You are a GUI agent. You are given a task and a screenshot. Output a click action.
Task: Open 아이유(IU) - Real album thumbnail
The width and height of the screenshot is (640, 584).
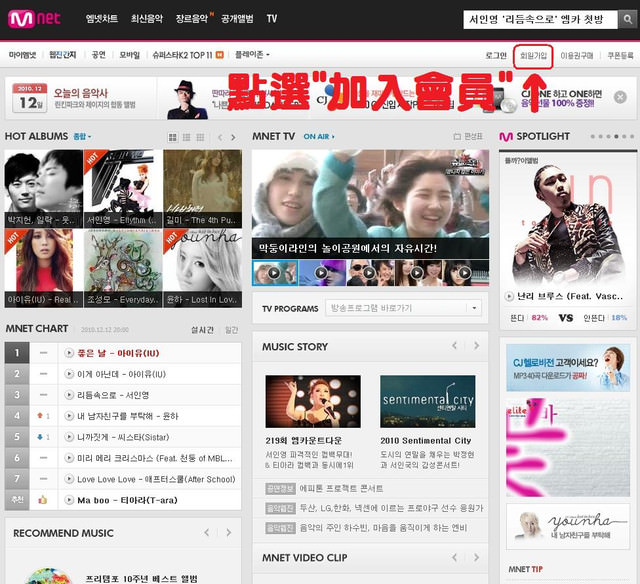pyautogui.click(x=44, y=268)
